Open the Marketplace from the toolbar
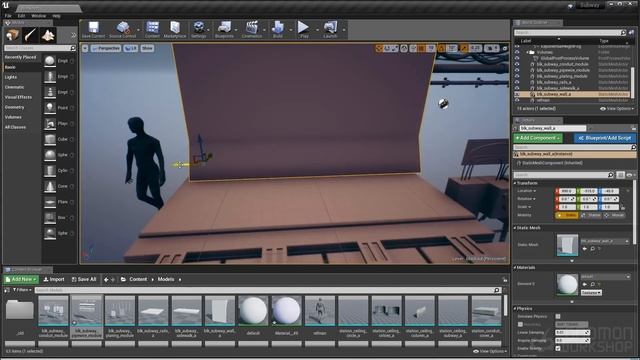This screenshot has width=640, height=360. click(x=175, y=28)
